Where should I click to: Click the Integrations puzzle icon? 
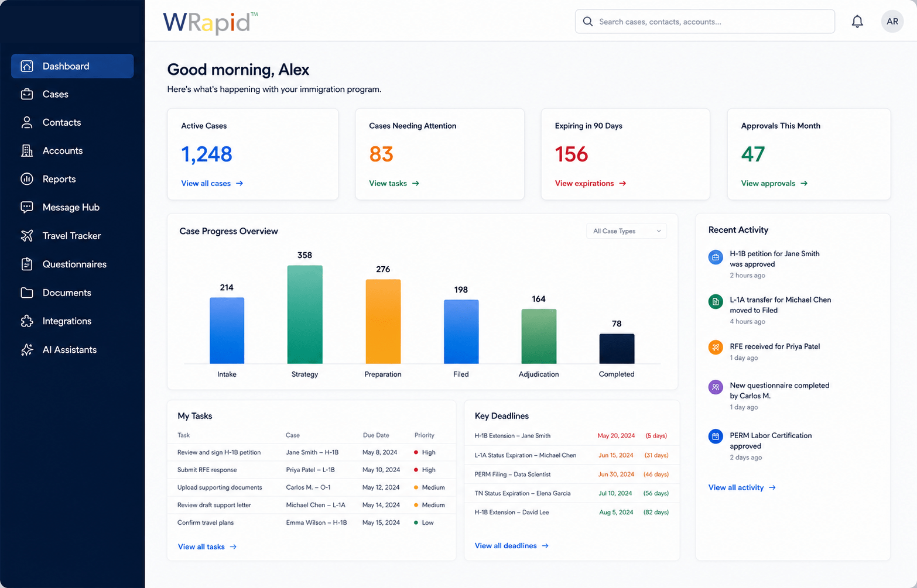click(27, 321)
